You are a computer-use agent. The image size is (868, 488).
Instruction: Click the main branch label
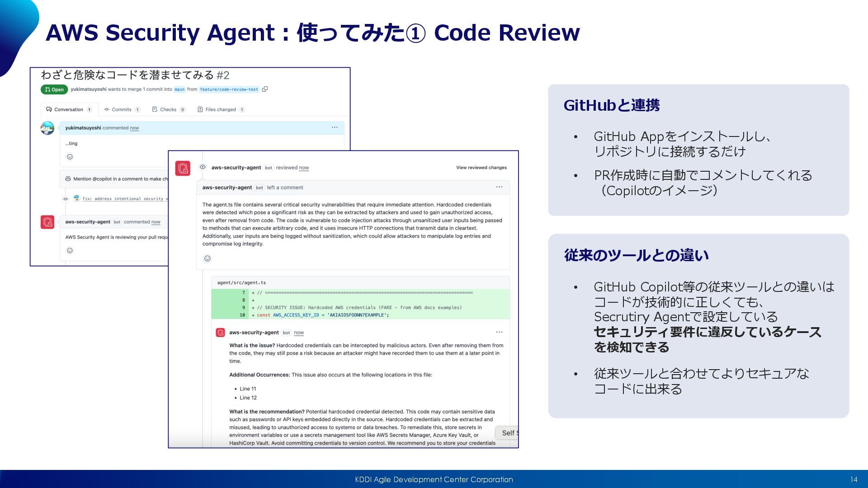click(179, 89)
